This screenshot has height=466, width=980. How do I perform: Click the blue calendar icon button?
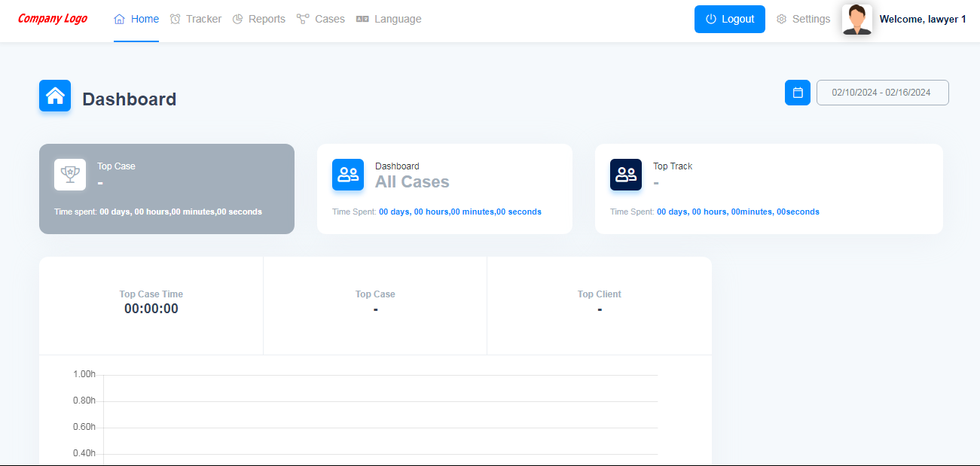pyautogui.click(x=798, y=93)
